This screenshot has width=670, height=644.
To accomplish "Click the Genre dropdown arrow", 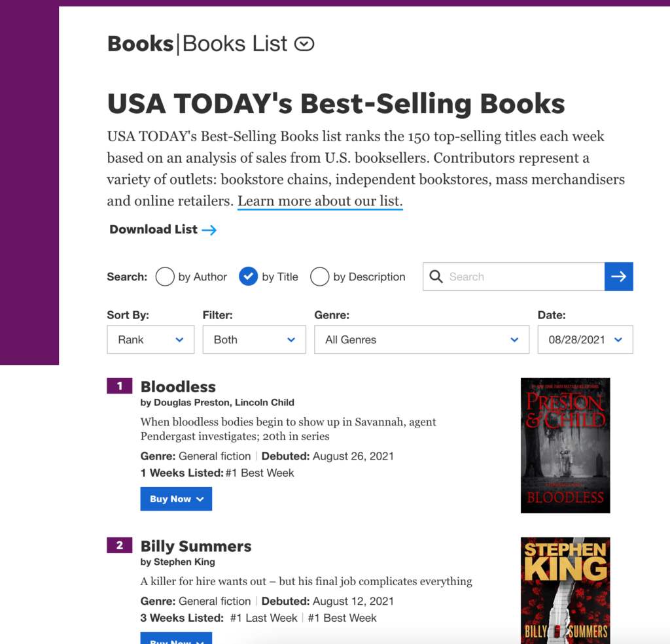I will pos(514,339).
